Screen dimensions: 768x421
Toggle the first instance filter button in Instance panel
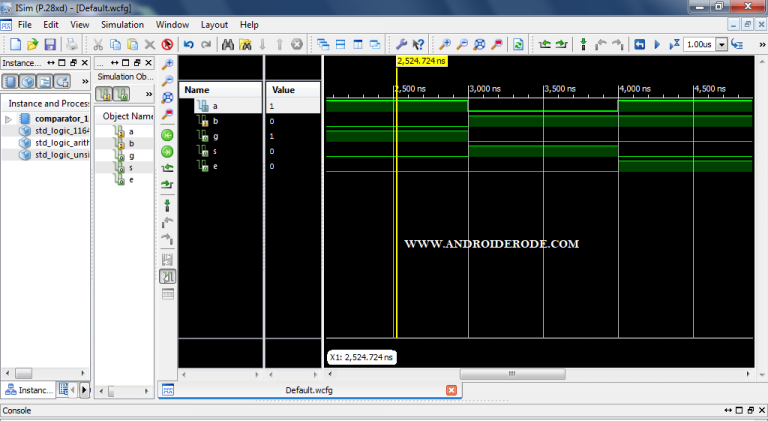tap(11, 81)
